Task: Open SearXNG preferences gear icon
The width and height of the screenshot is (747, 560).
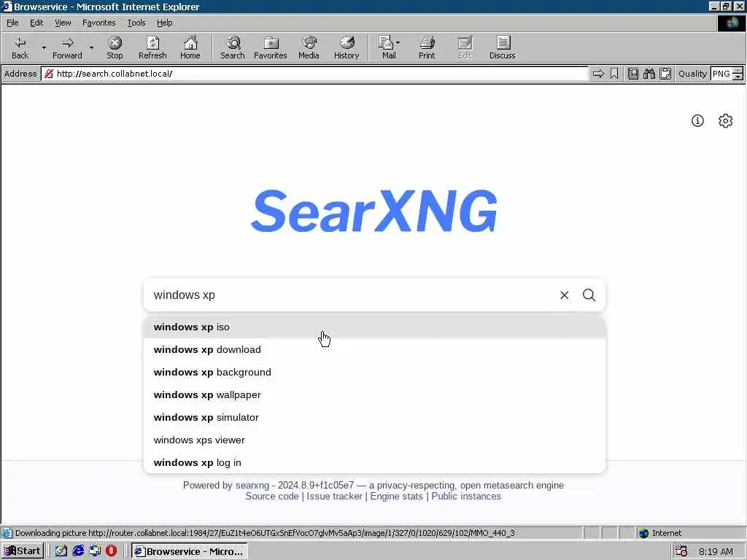Action: click(726, 121)
